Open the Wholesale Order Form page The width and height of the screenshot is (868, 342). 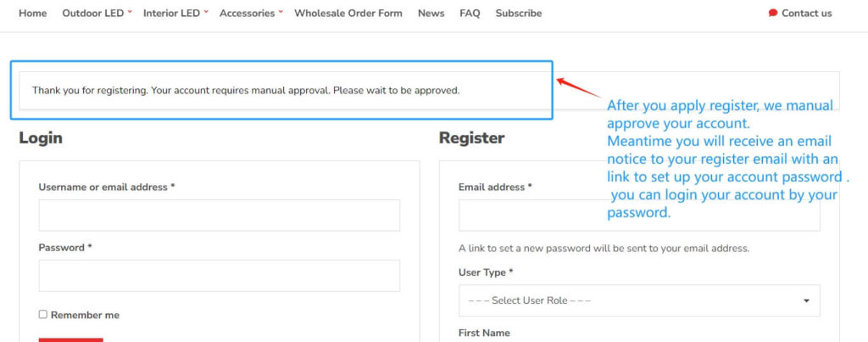click(348, 14)
